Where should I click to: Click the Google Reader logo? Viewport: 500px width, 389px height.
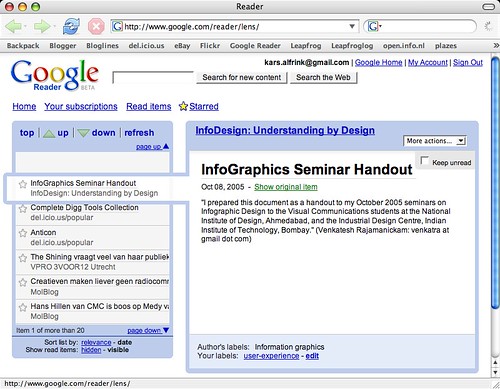55,75
